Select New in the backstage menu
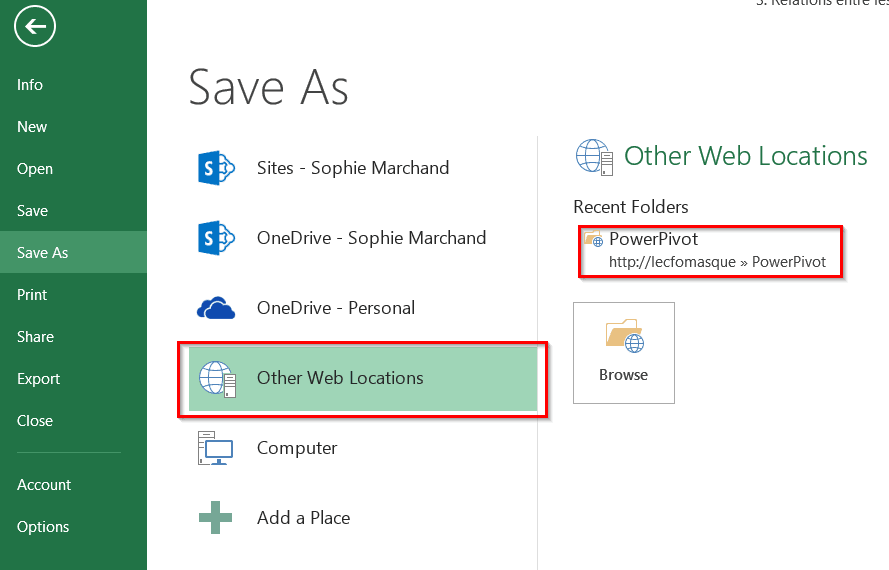This screenshot has width=889, height=570. coord(32,127)
